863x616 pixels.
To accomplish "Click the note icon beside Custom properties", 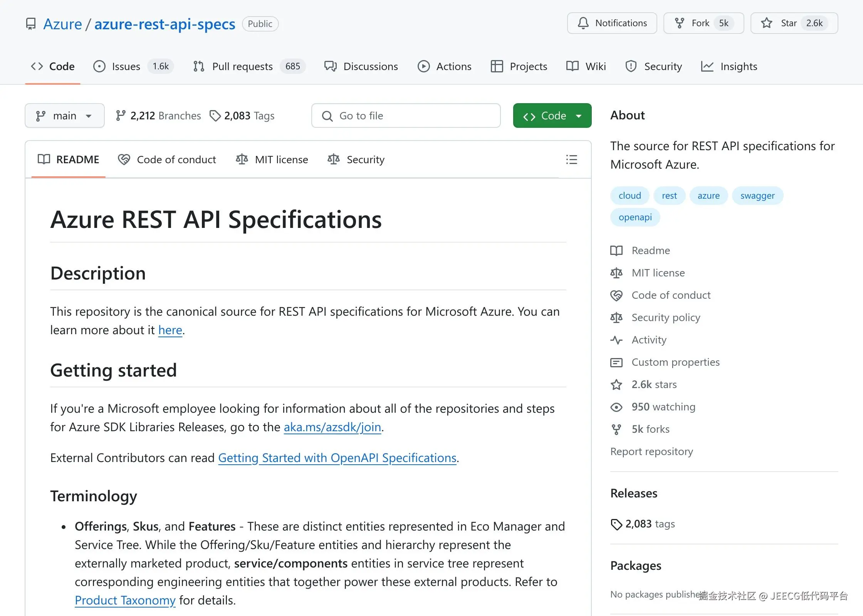I will (x=616, y=362).
